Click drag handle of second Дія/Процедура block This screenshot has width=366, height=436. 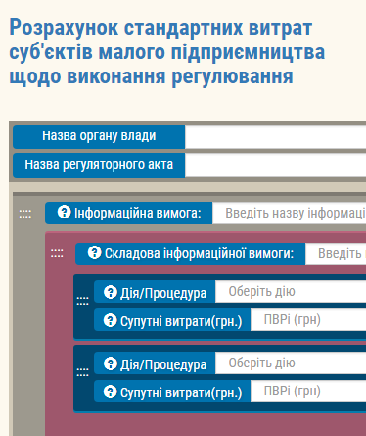pyautogui.click(x=82, y=372)
